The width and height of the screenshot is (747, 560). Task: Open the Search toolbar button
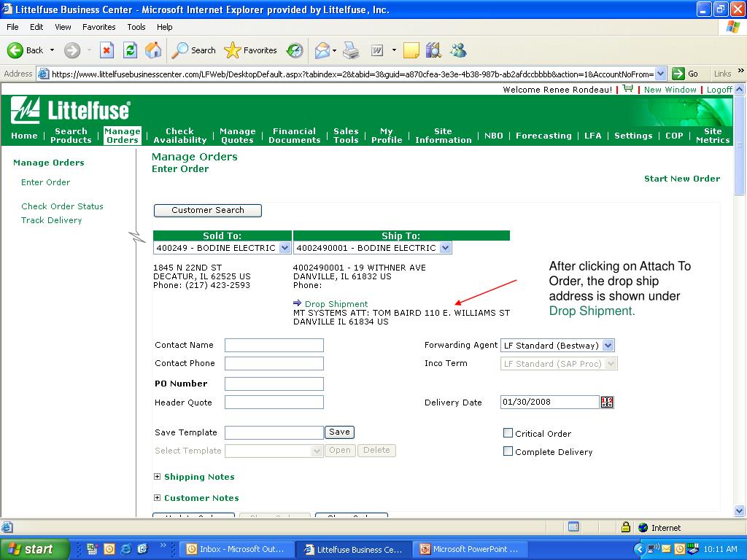click(x=193, y=50)
